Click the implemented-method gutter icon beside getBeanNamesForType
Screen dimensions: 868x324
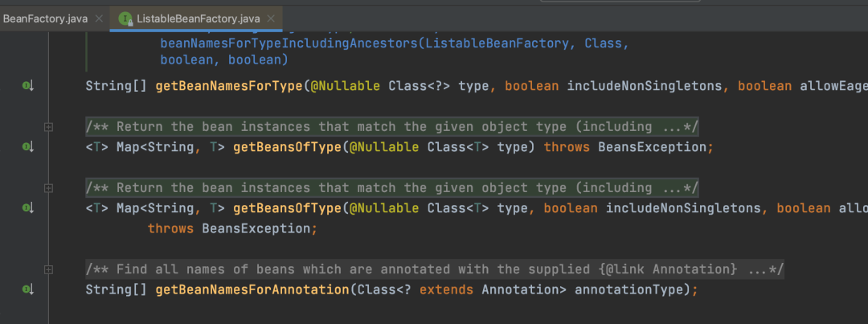[27, 86]
